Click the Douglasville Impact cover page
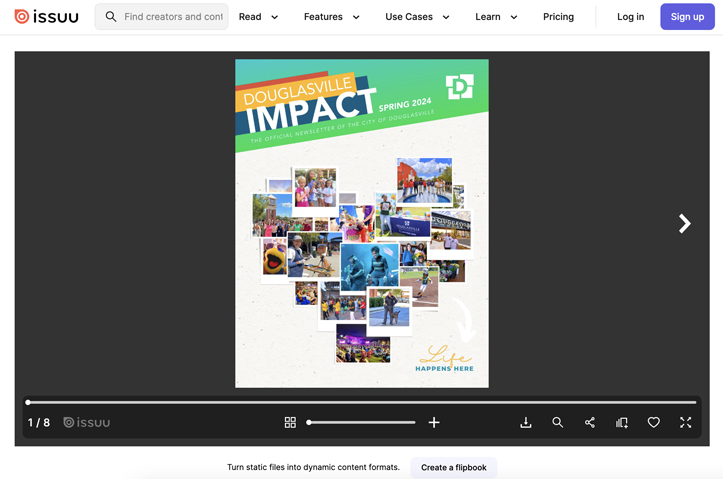This screenshot has width=723, height=479. point(362,223)
